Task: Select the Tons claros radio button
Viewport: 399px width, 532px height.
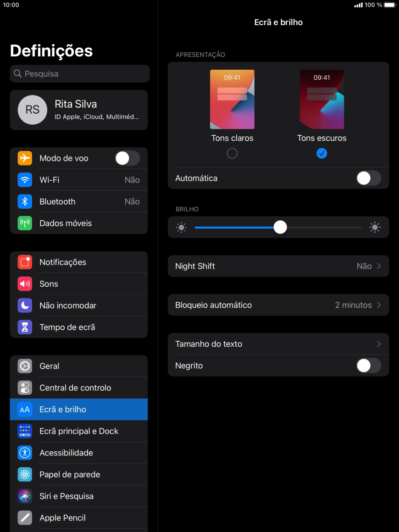Action: [x=232, y=153]
